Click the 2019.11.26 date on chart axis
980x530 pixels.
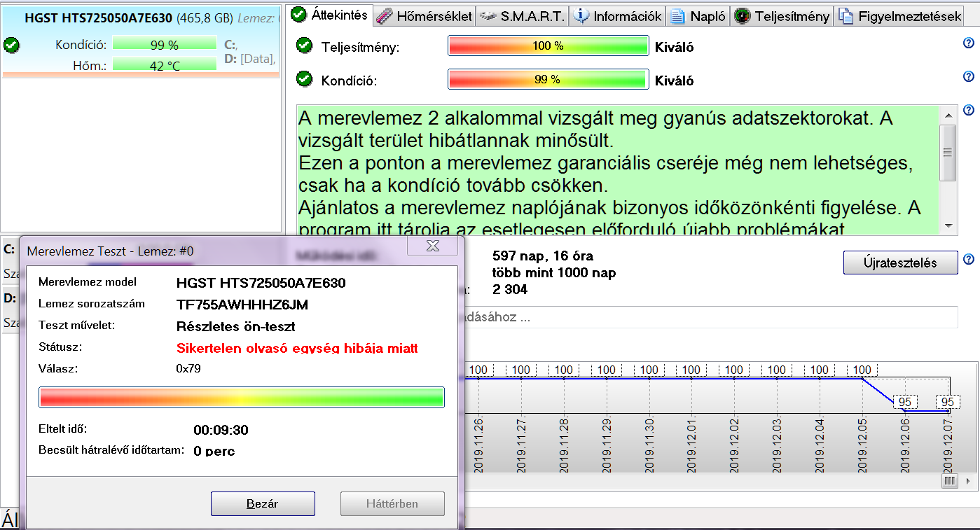pyautogui.click(x=479, y=445)
